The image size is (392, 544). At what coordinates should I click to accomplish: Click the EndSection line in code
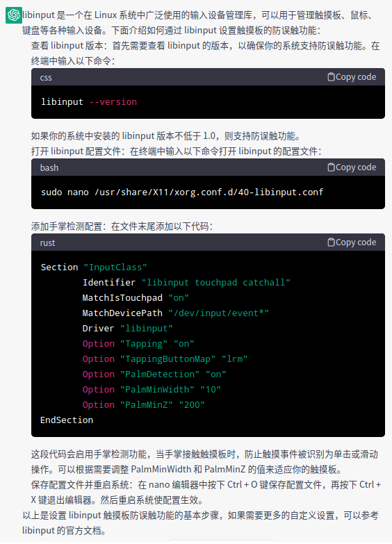[x=67, y=420]
